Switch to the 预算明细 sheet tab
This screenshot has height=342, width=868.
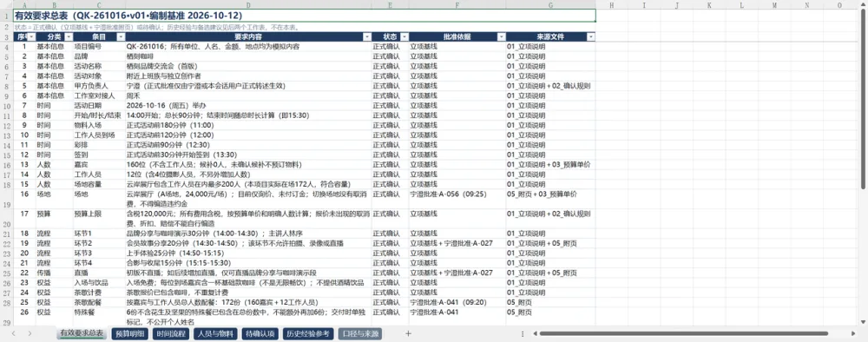point(130,333)
